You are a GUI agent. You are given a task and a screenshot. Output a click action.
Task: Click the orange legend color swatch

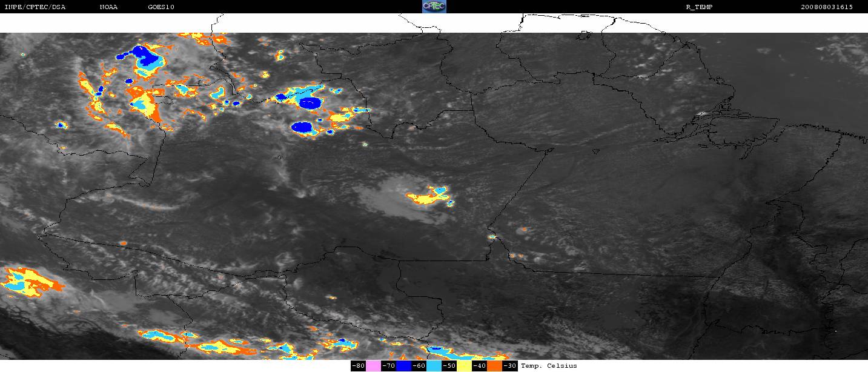point(494,366)
